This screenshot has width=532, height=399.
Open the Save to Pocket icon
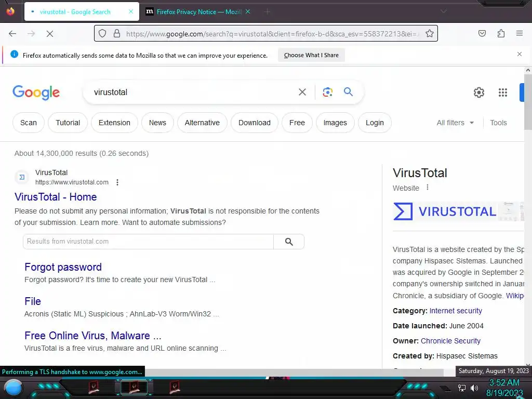tap(482, 33)
